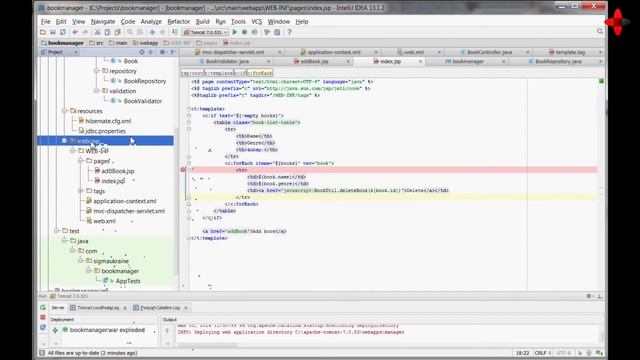Collapse the test folder node
Screen dimensions: 640x360
point(56,231)
